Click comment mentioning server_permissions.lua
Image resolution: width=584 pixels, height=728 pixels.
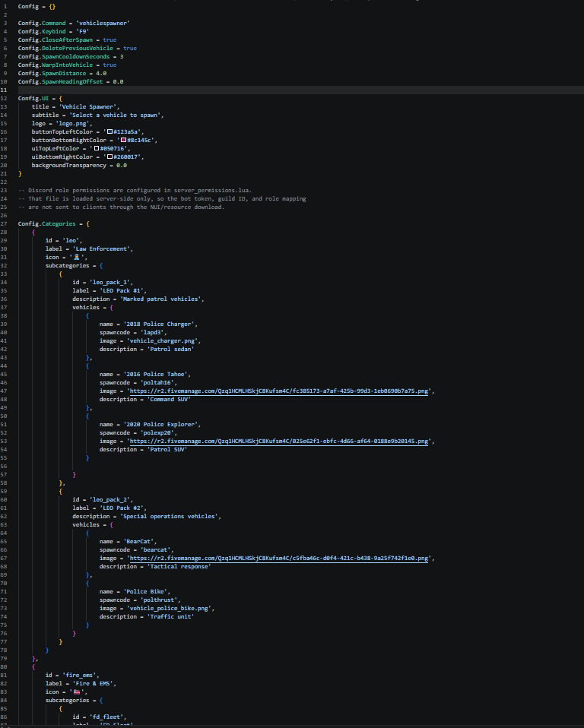coord(135,190)
